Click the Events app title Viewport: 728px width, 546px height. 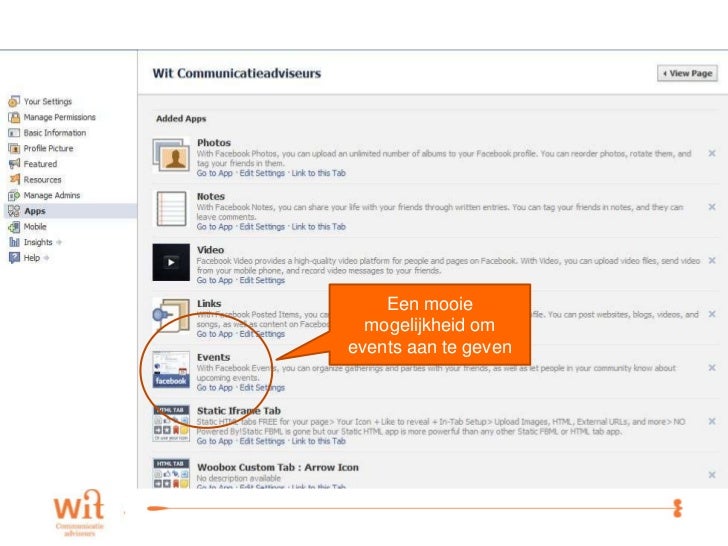213,357
